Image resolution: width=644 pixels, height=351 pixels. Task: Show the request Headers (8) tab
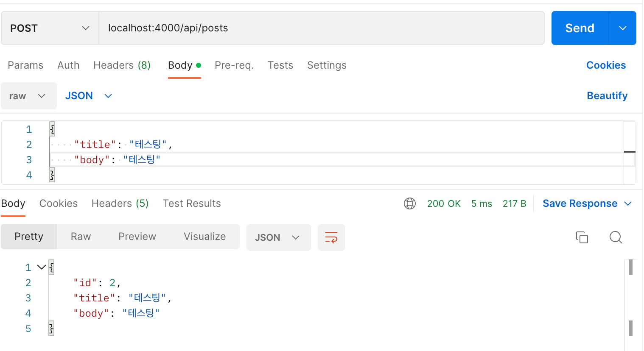(122, 65)
